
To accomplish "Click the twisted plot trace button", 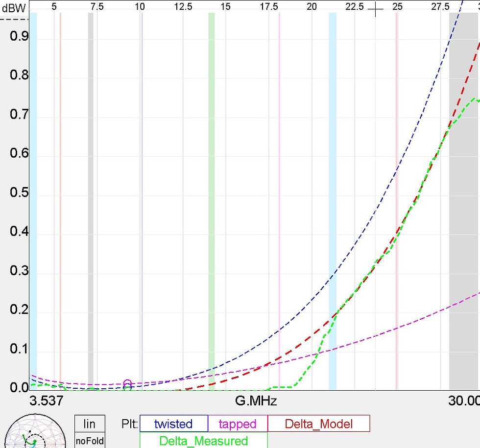I will (173, 424).
